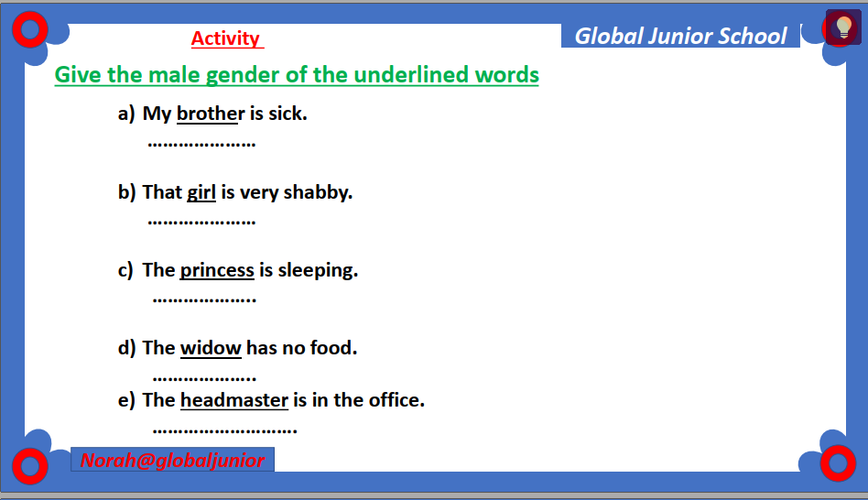Click the dotted answer line under sentence a
868x500 pixels.
(x=201, y=143)
